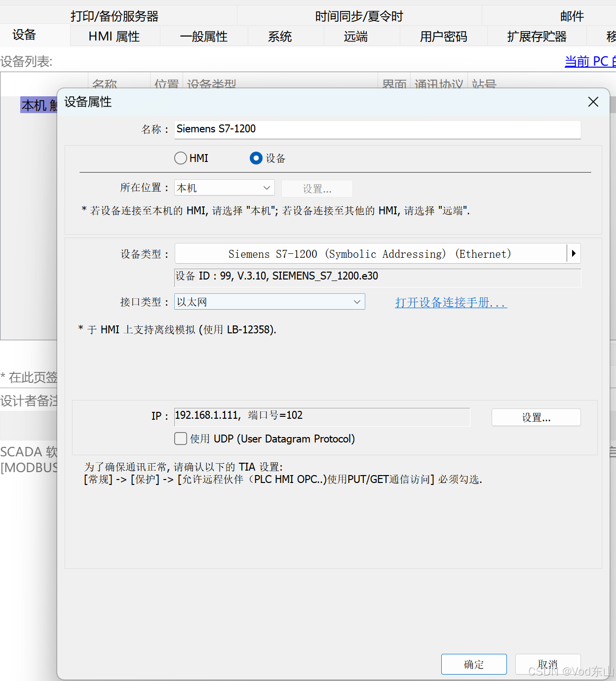Open the 当前 PC link
616x681 pixels.
[x=590, y=61]
